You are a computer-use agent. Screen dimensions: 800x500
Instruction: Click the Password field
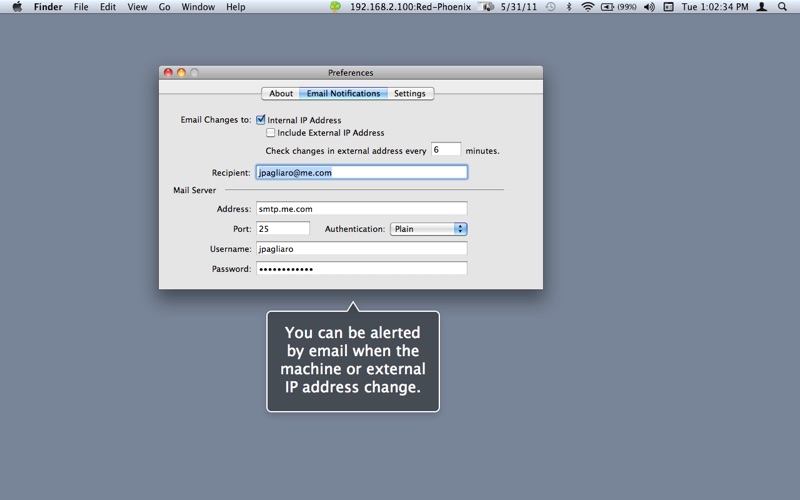(361, 268)
